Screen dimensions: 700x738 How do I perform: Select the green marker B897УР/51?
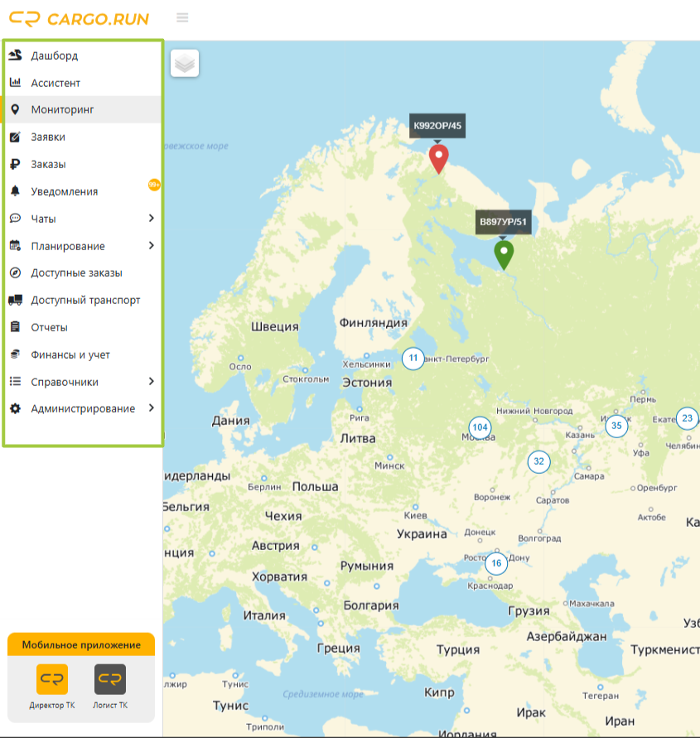click(x=504, y=256)
